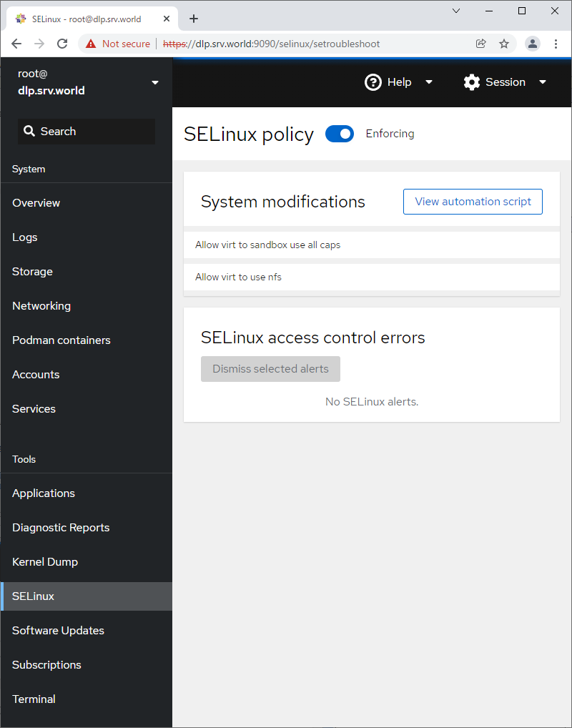The height and width of the screenshot is (728, 572).
Task: Click in the sidebar Search field
Action: [87, 132]
